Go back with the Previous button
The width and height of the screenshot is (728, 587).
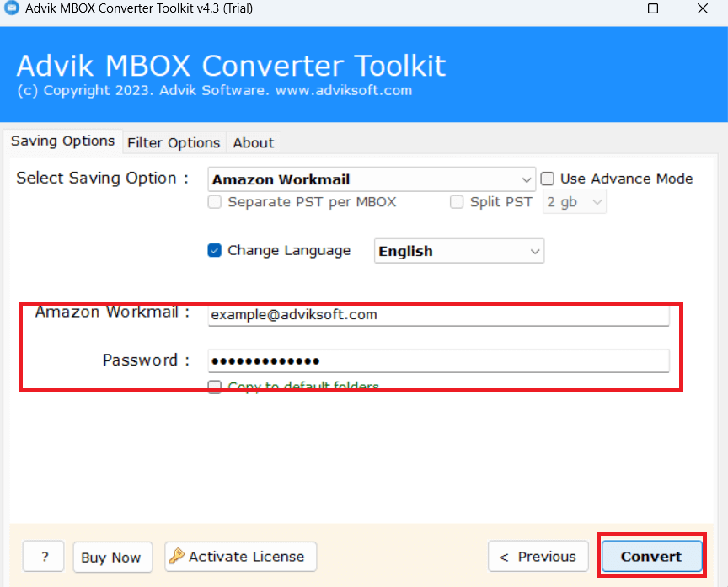(538, 556)
